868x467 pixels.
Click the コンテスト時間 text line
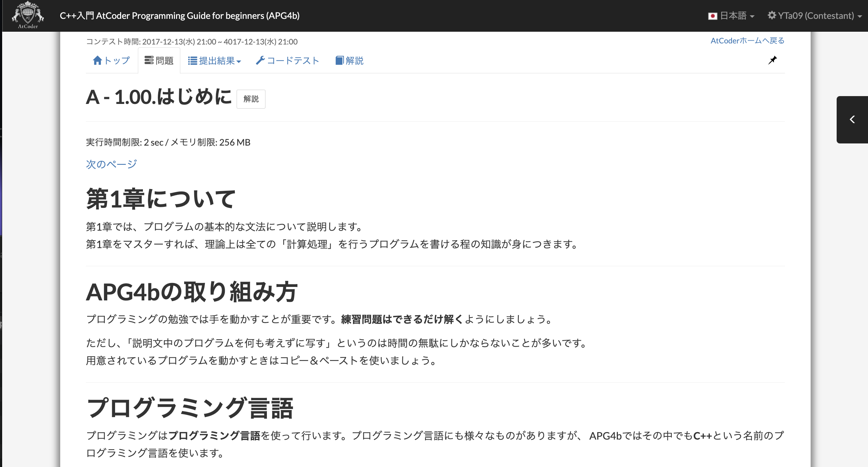click(x=192, y=42)
